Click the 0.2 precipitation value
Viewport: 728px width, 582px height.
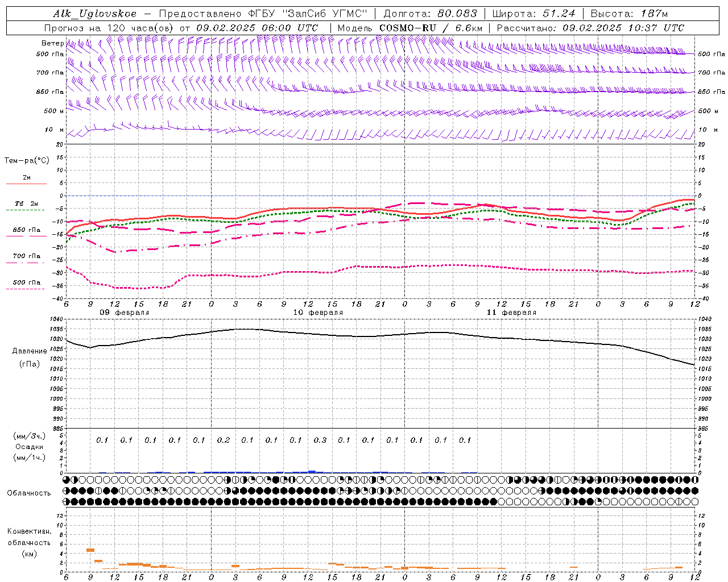223,440
